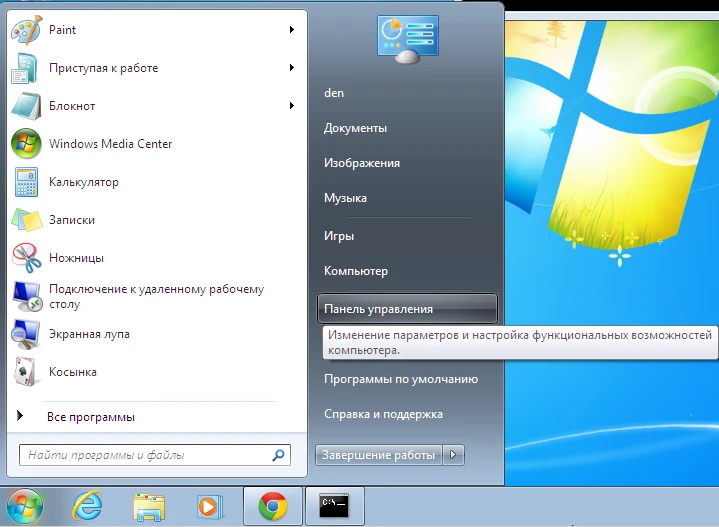719x527 pixels.
Task: Open Записки sticky notes
Action: point(72,220)
